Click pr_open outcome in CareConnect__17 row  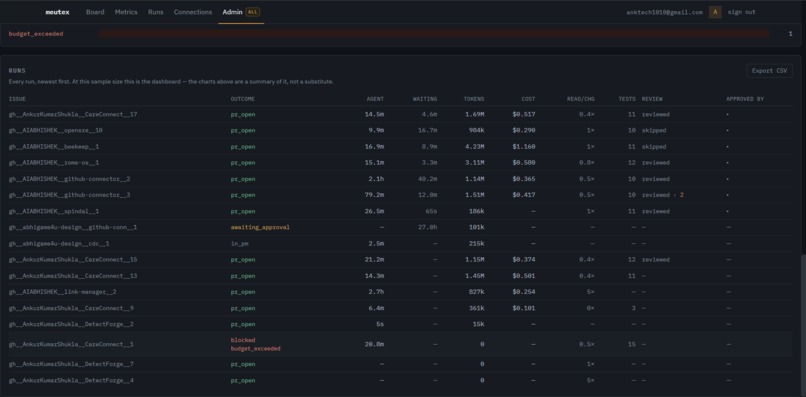click(243, 114)
